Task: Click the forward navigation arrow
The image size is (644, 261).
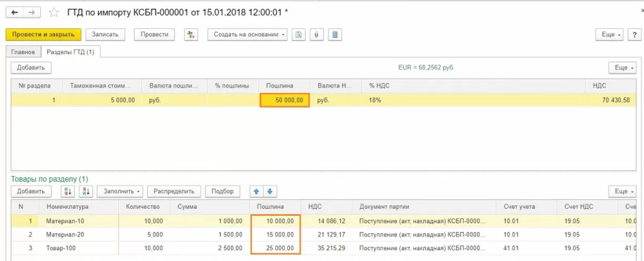Action: pos(32,12)
